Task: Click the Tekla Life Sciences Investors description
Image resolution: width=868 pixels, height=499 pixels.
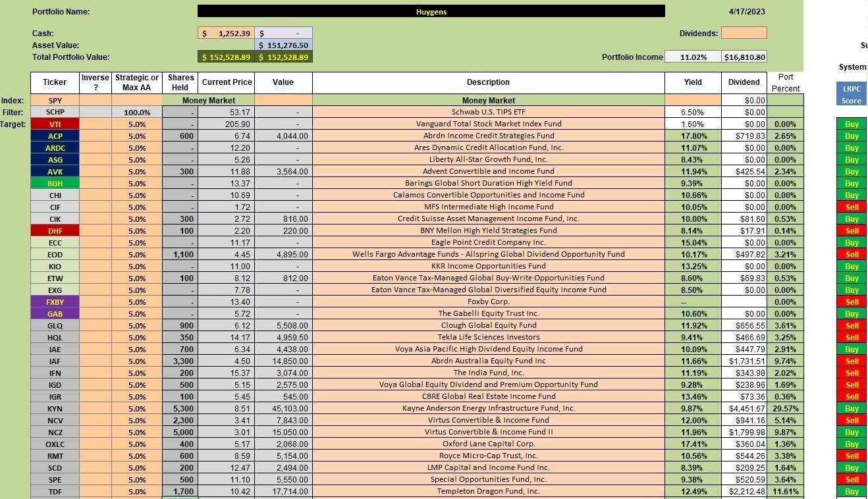Action: coord(489,338)
